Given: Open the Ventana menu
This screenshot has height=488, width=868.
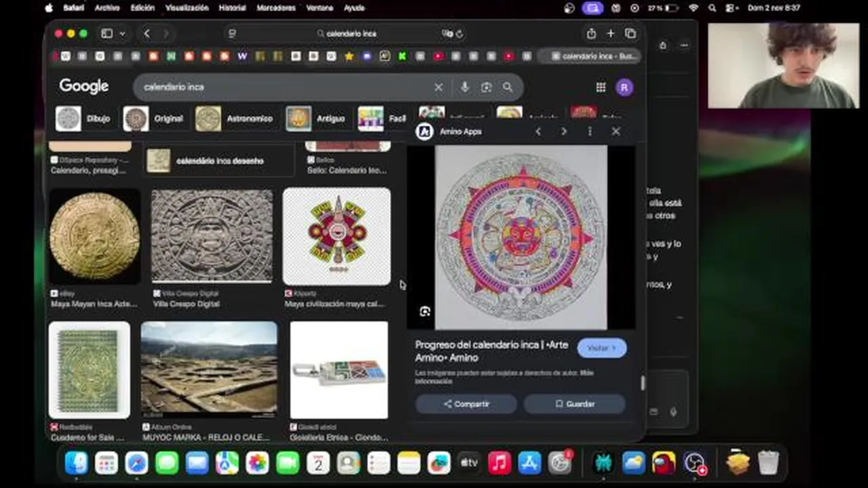Looking at the screenshot, I should (320, 8).
